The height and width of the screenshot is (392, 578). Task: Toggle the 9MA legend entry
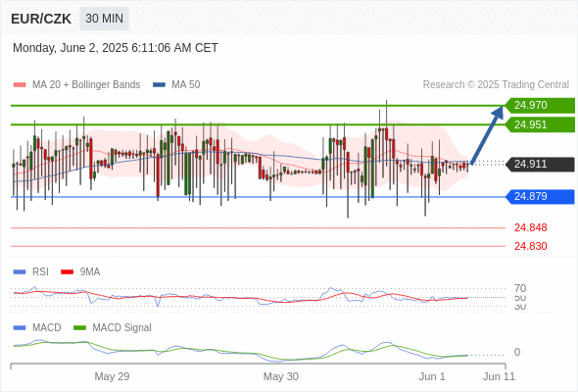pos(80,271)
